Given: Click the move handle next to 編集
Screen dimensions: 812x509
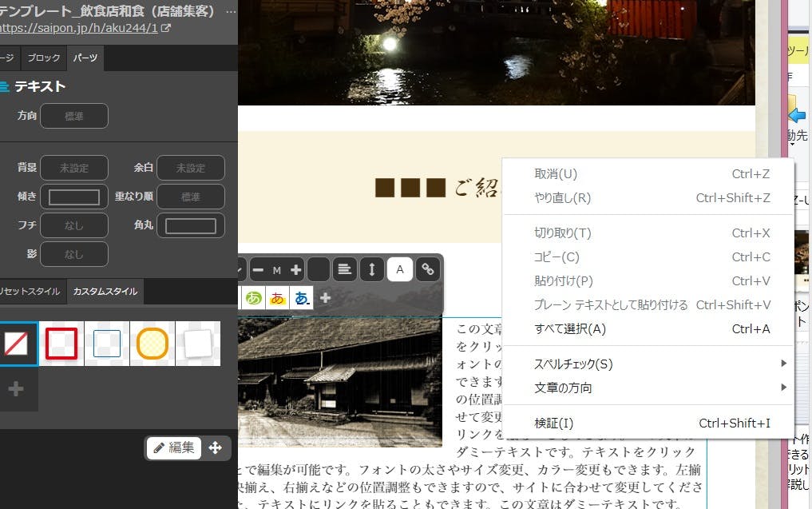Looking at the screenshot, I should [215, 447].
